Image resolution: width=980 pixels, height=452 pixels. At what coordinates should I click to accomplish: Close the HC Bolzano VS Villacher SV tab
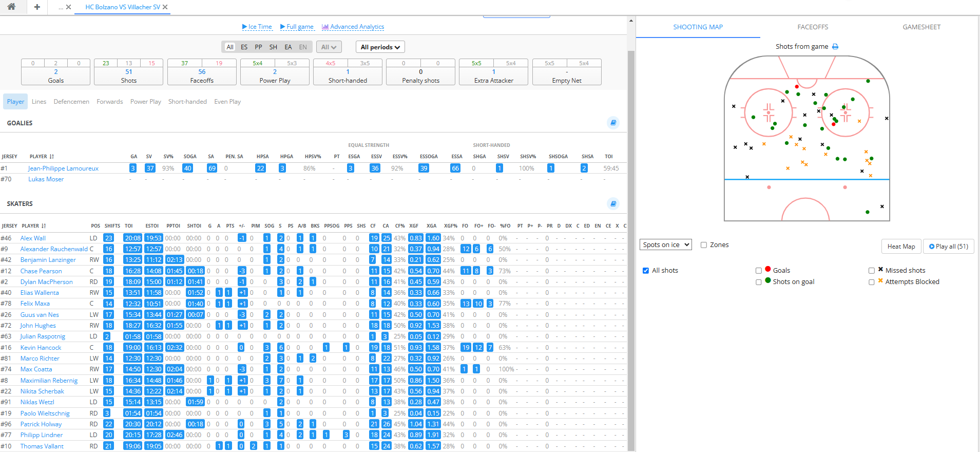coord(165,7)
